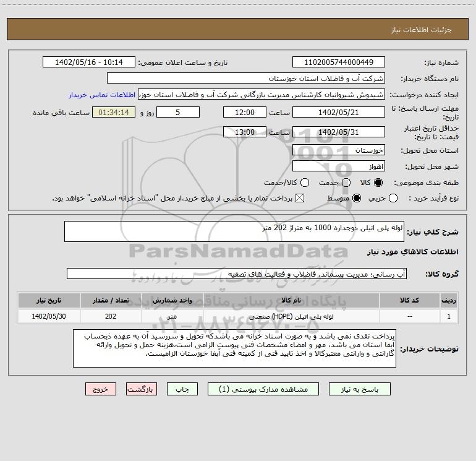Image resolution: width=476 pixels, height=461 pixels.
Task: Click the deadline time field 12:00
Action: 245,112
